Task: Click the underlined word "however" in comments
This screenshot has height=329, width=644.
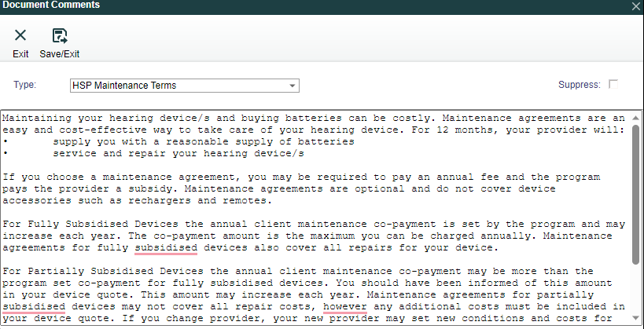Action: [x=344, y=306]
